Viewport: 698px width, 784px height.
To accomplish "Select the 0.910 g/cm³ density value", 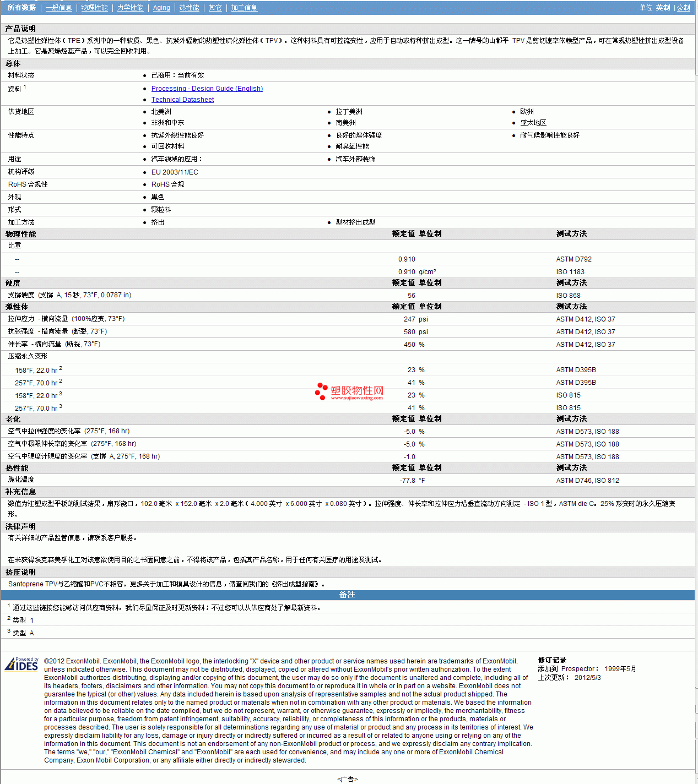I will (417, 272).
